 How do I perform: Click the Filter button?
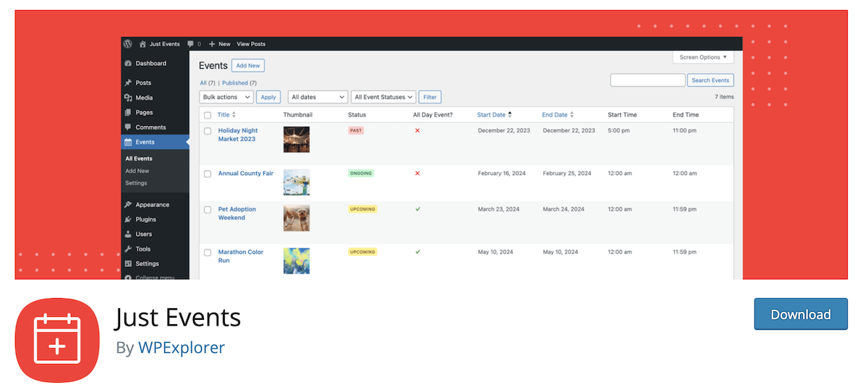pyautogui.click(x=430, y=97)
